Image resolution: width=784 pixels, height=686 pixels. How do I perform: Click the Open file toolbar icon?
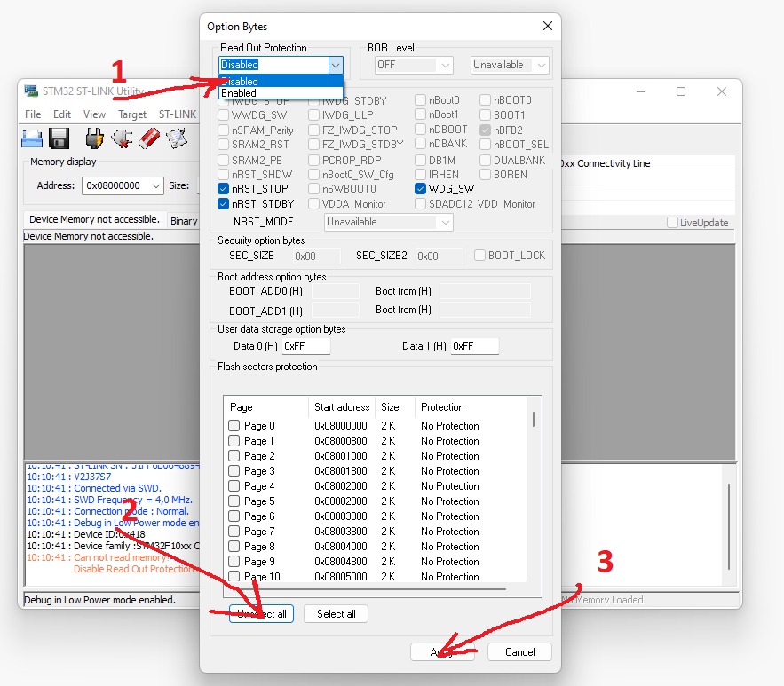32,138
